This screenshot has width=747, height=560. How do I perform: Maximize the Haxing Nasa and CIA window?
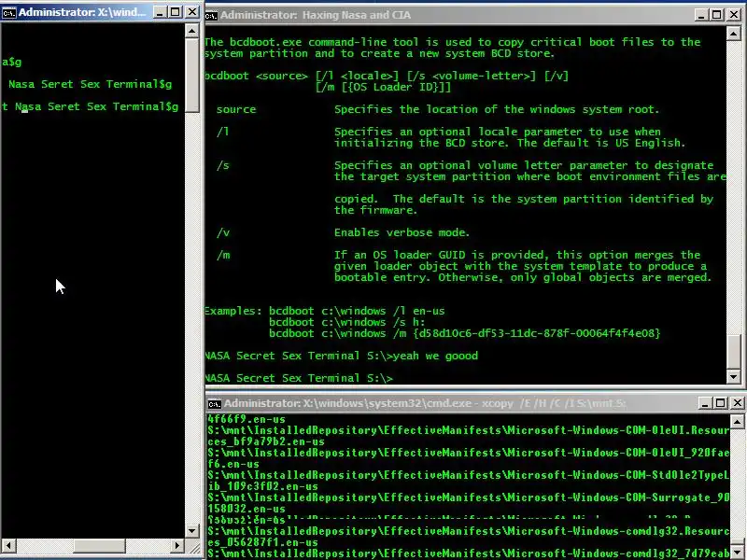coord(717,15)
